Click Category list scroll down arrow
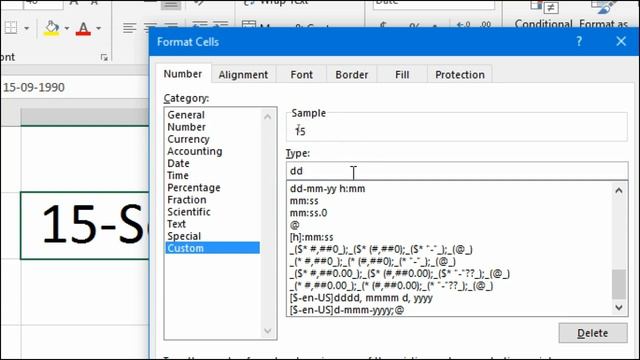 [267, 331]
